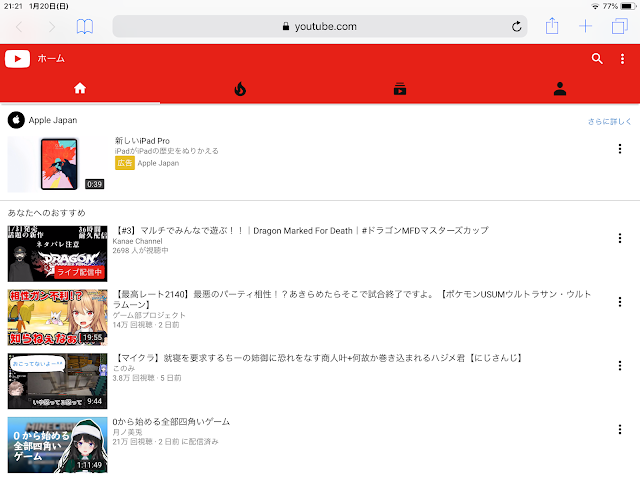Tap the youtube.com address bar
This screenshot has height=480, width=640.
click(320, 27)
